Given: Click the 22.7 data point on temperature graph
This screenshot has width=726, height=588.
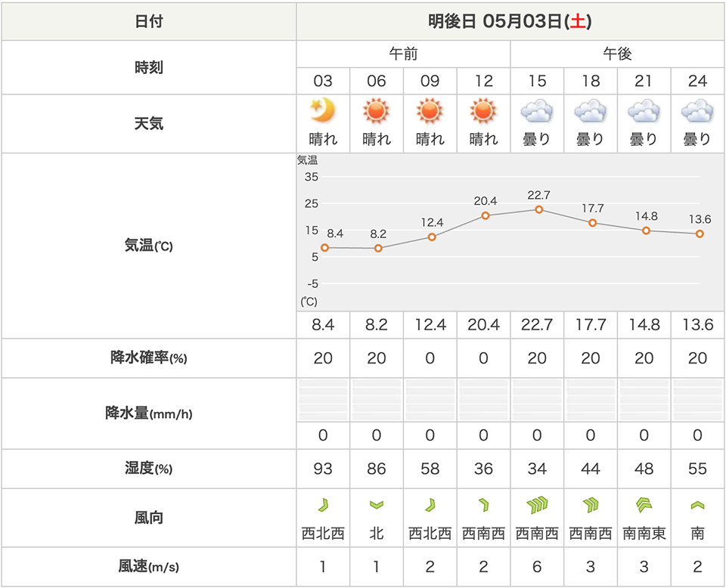Looking at the screenshot, I should [x=539, y=209].
